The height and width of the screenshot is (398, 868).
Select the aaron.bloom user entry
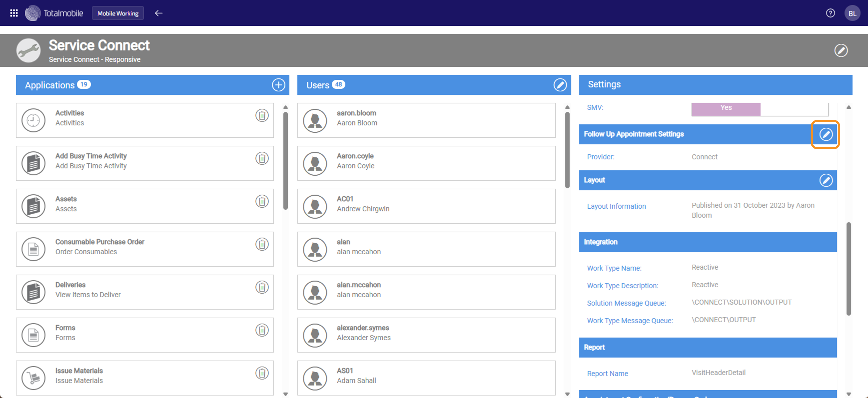[426, 120]
